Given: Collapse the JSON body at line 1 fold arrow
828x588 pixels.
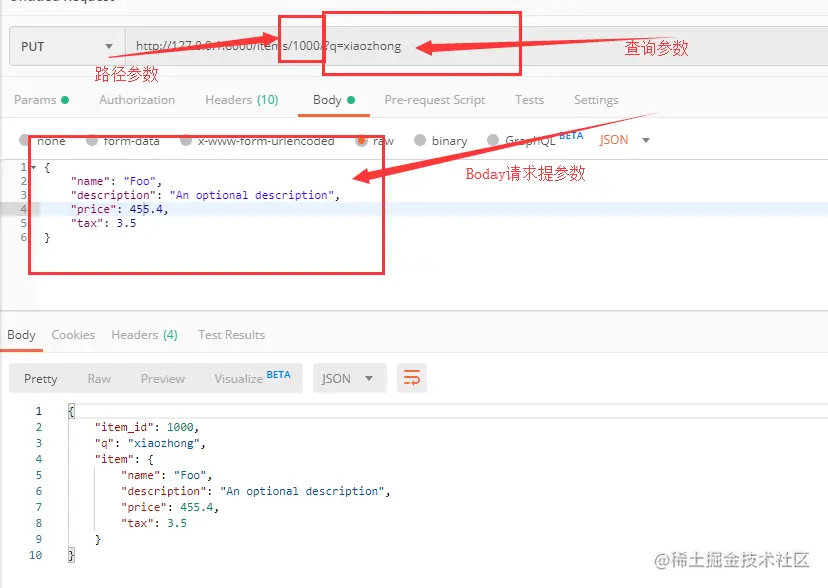Looking at the screenshot, I should click(34, 167).
